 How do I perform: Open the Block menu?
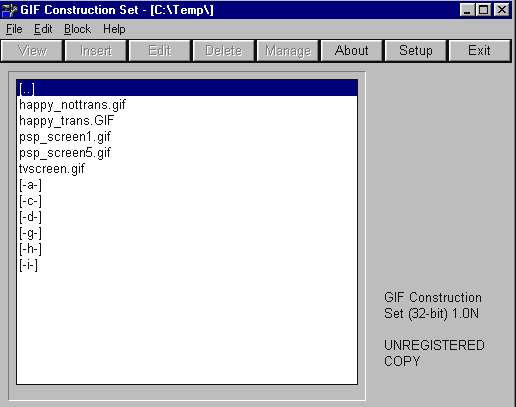77,29
